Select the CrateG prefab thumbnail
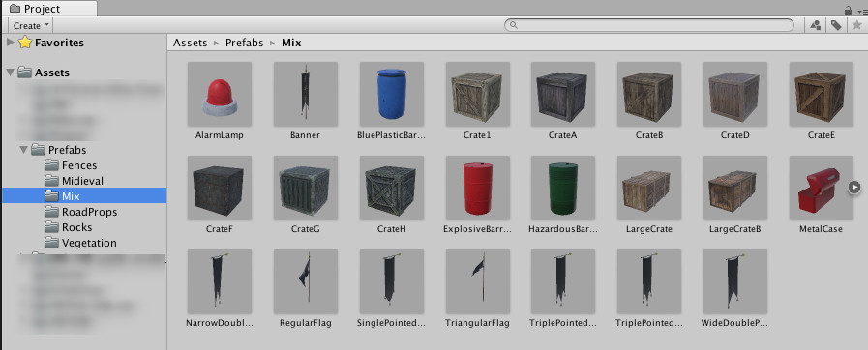Screen dimensions: 868x350 (306, 188)
